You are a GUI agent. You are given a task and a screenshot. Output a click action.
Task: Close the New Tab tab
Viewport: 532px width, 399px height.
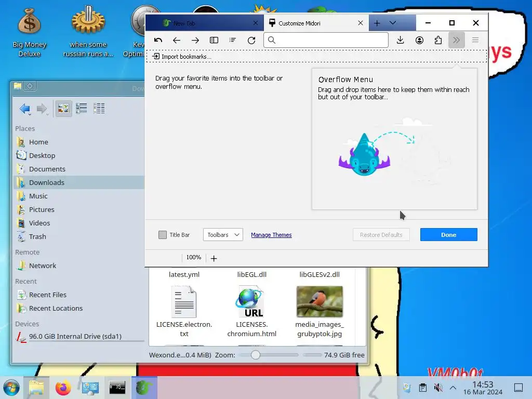point(256,23)
